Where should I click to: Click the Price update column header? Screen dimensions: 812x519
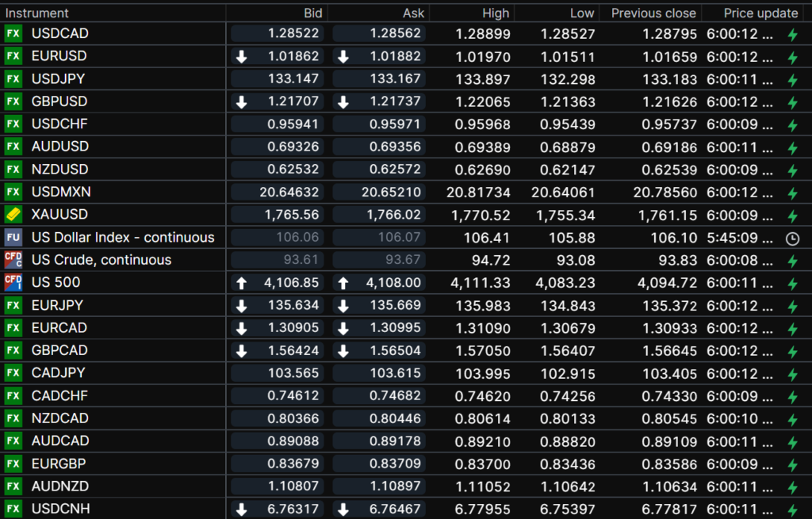coord(760,13)
